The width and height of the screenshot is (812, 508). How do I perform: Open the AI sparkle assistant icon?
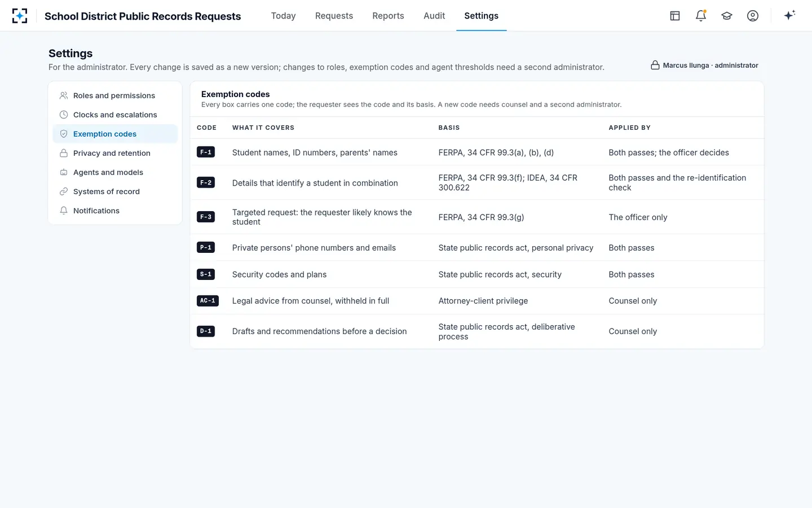789,16
